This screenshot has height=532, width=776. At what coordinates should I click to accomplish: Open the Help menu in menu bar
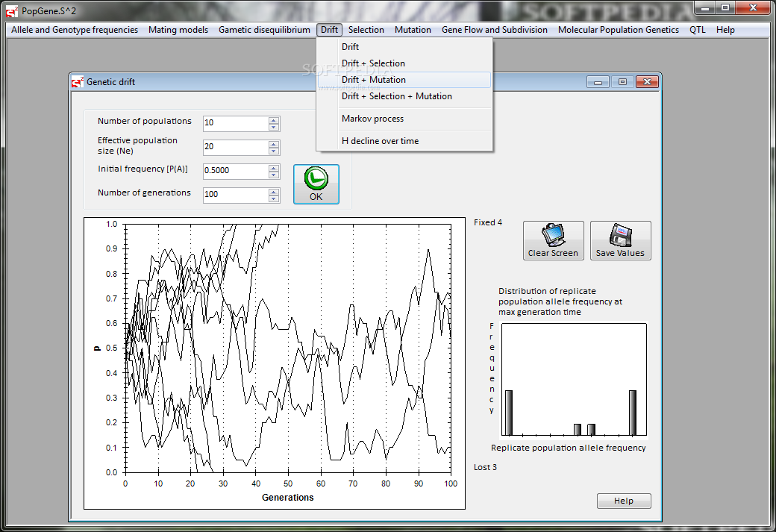pyautogui.click(x=725, y=30)
